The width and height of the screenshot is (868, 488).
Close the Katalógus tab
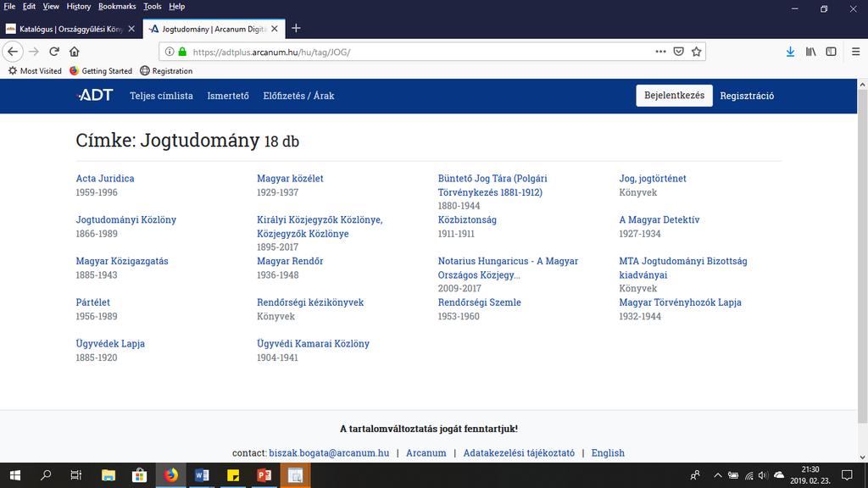(x=131, y=29)
